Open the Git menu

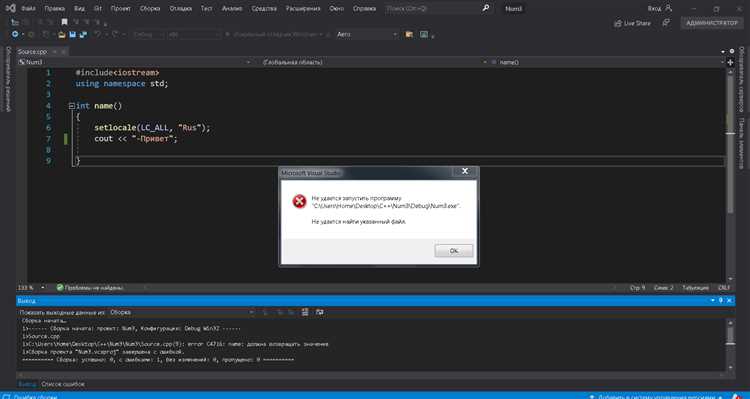click(98, 9)
